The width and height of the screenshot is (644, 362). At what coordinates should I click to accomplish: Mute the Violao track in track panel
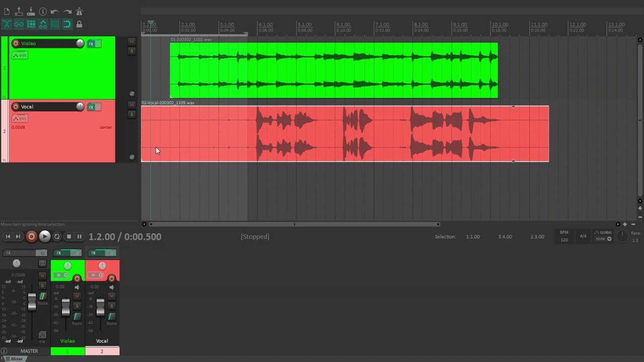click(x=132, y=42)
